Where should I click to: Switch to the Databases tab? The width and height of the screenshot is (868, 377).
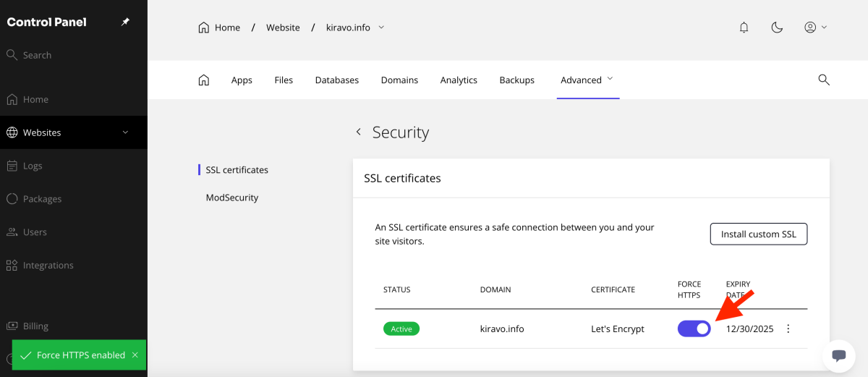(x=336, y=80)
